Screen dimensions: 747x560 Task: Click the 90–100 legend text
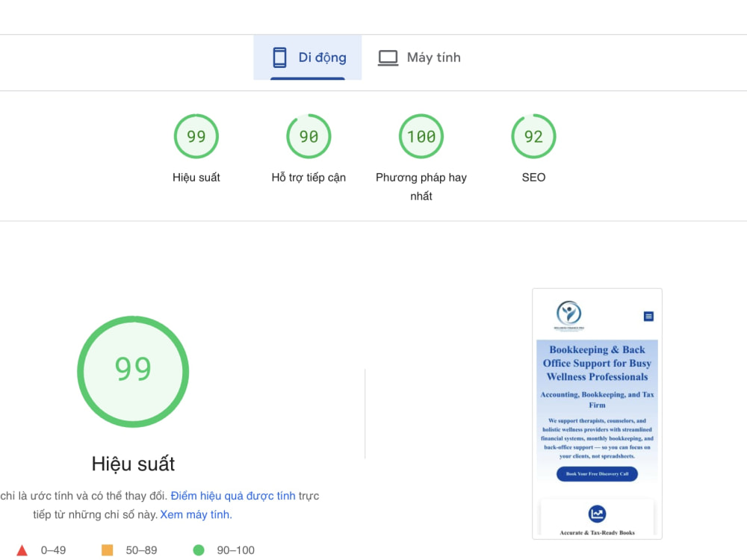pos(236,550)
